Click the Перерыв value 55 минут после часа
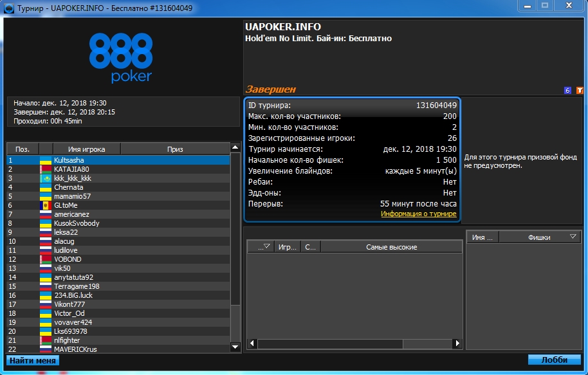This screenshot has width=588, height=375. point(418,204)
